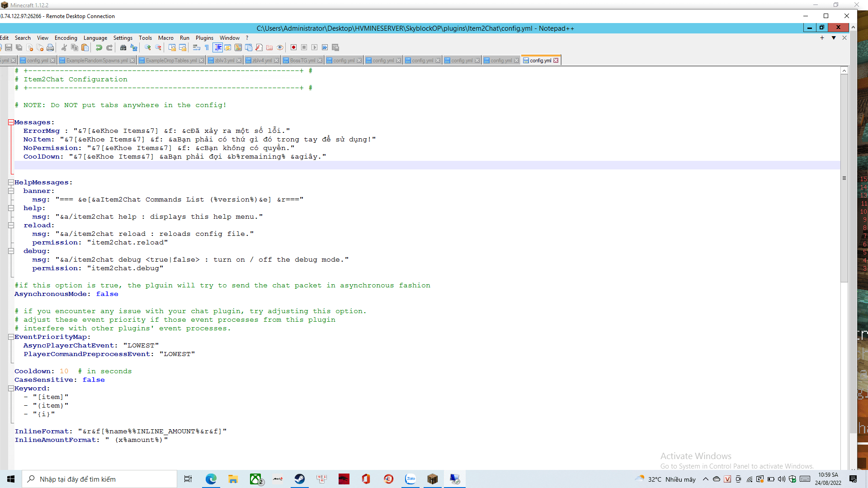Click the Save file toolbar icon

pos(9,47)
